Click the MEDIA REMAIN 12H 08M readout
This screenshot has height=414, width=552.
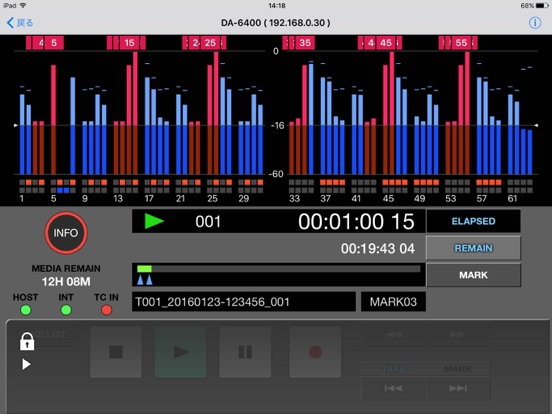[x=66, y=275]
